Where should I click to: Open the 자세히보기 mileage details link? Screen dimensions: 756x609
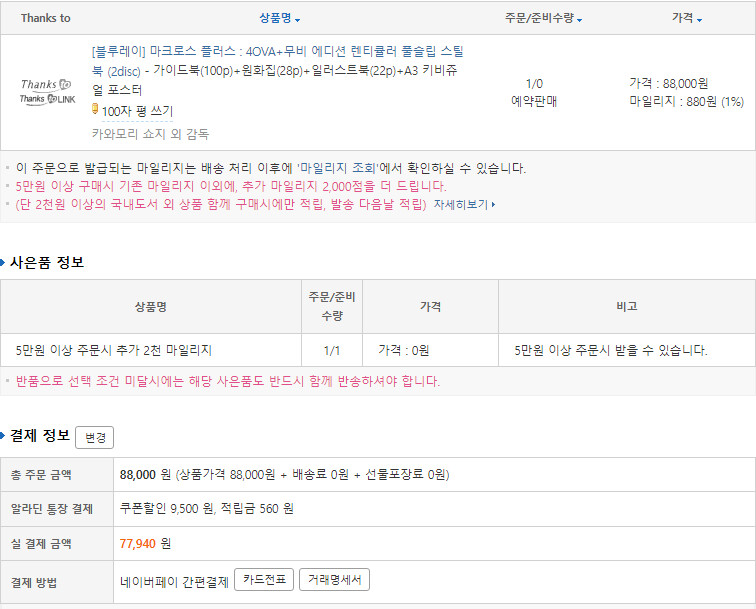pos(460,204)
